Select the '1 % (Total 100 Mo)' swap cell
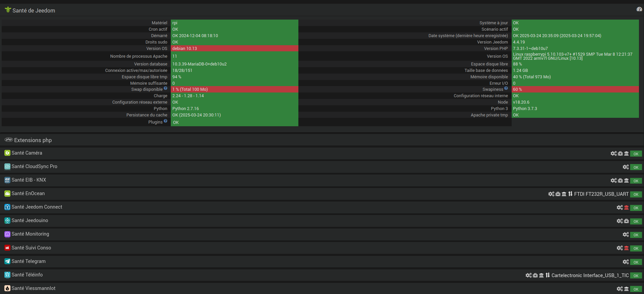Viewport: 644px width, 294px height. pyautogui.click(x=235, y=89)
